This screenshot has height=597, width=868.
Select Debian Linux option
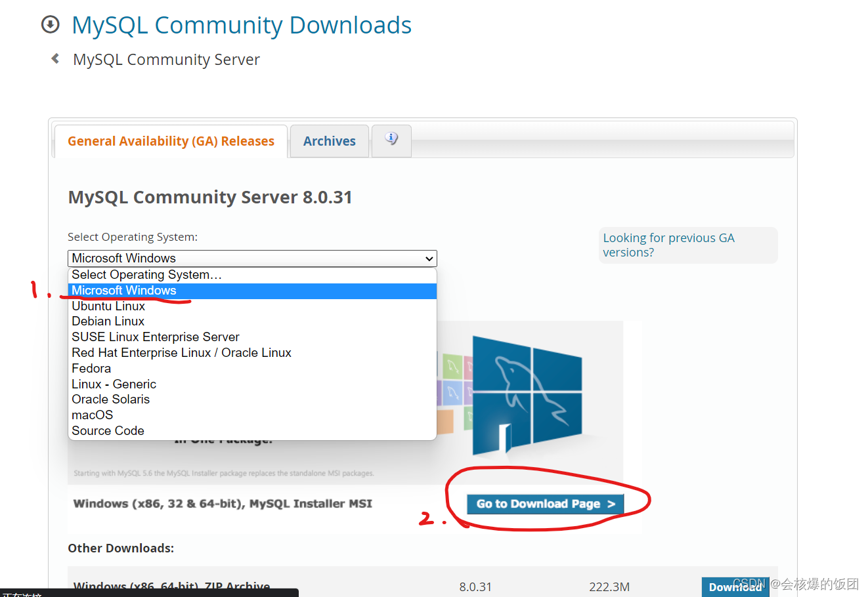tap(252, 321)
